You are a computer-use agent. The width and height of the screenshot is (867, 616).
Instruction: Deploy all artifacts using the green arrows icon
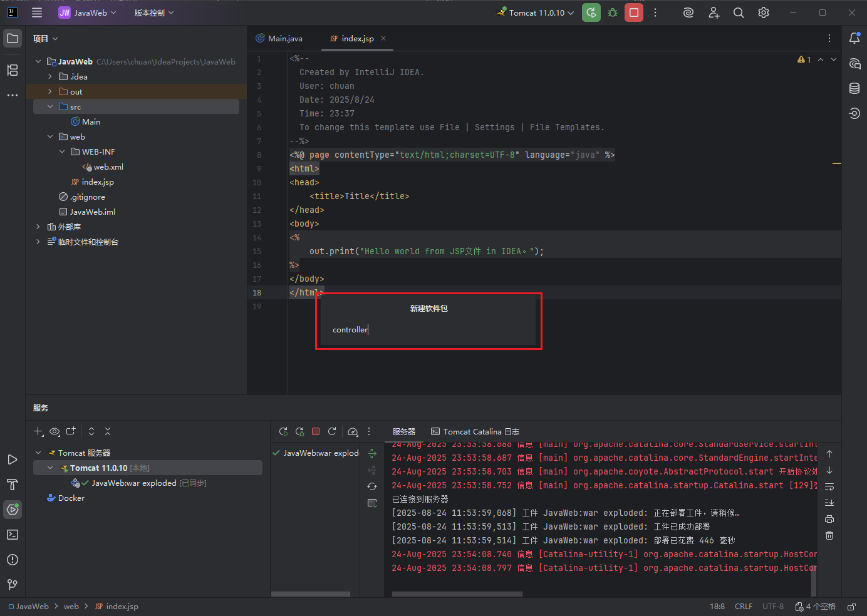point(372,453)
